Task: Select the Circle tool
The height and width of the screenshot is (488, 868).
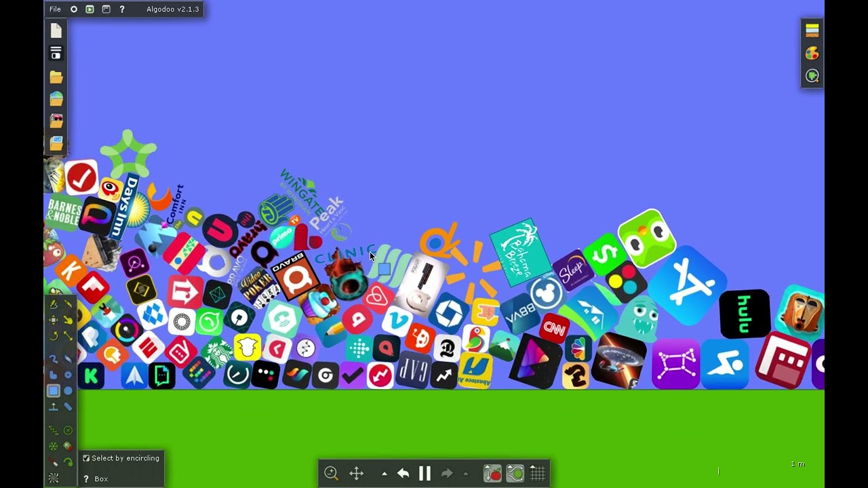Action: (x=68, y=391)
